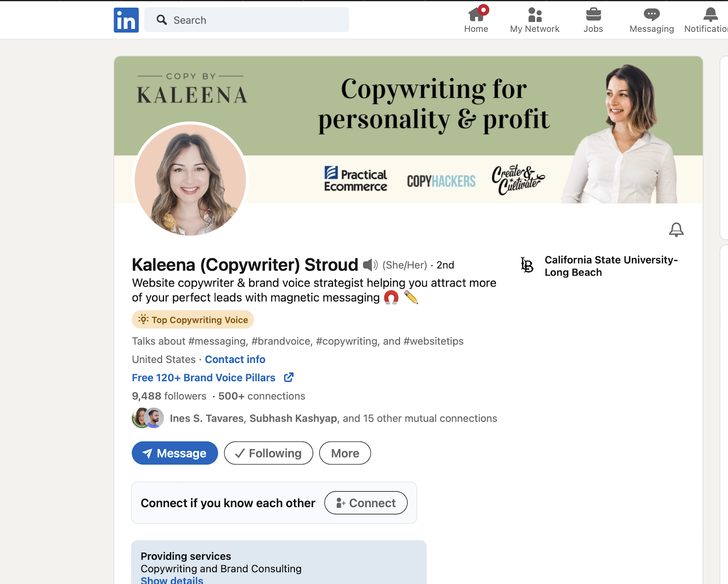Click the Providing services heading
Screen dimensions: 728x584
coord(186,556)
